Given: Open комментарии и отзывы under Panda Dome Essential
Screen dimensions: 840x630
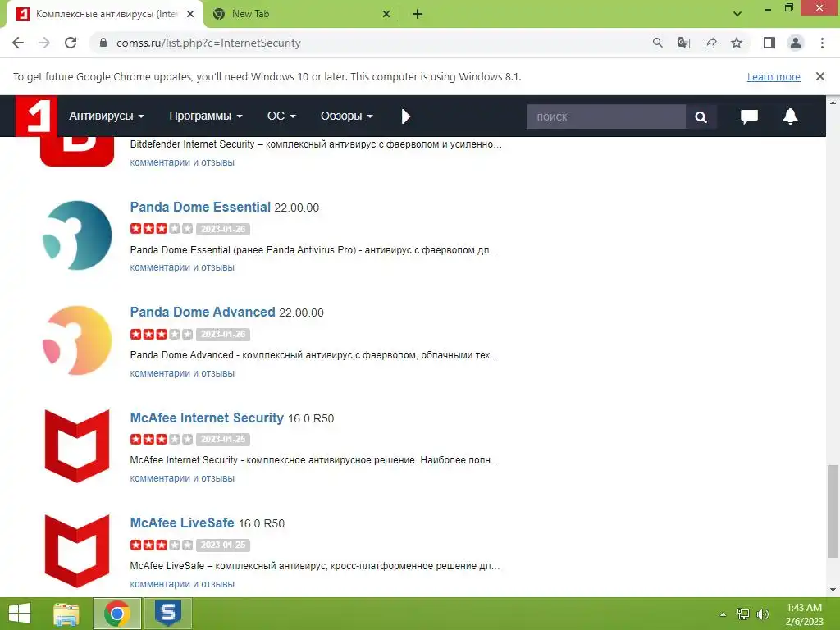Looking at the screenshot, I should click(x=182, y=267).
